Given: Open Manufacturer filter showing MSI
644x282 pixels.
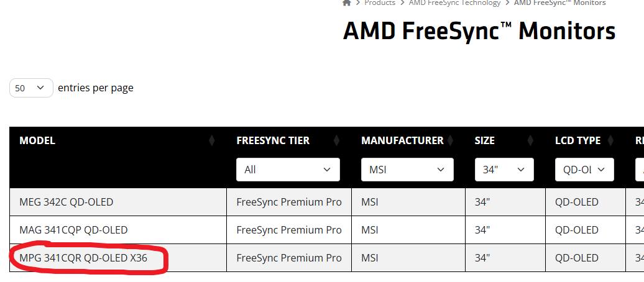Looking at the screenshot, I should [407, 170].
